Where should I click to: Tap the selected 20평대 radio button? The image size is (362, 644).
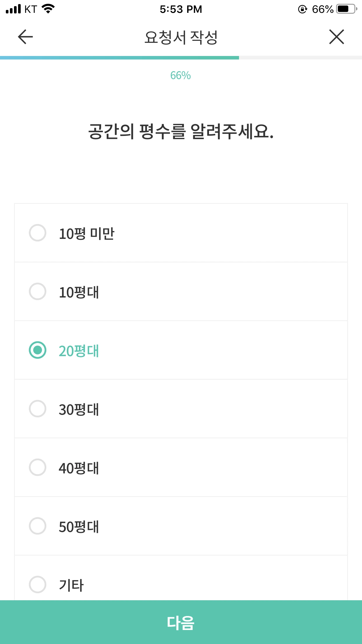38,350
